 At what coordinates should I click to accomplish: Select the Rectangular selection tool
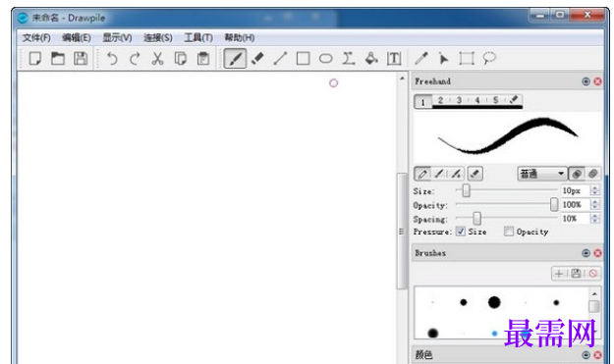pyautogui.click(x=467, y=59)
